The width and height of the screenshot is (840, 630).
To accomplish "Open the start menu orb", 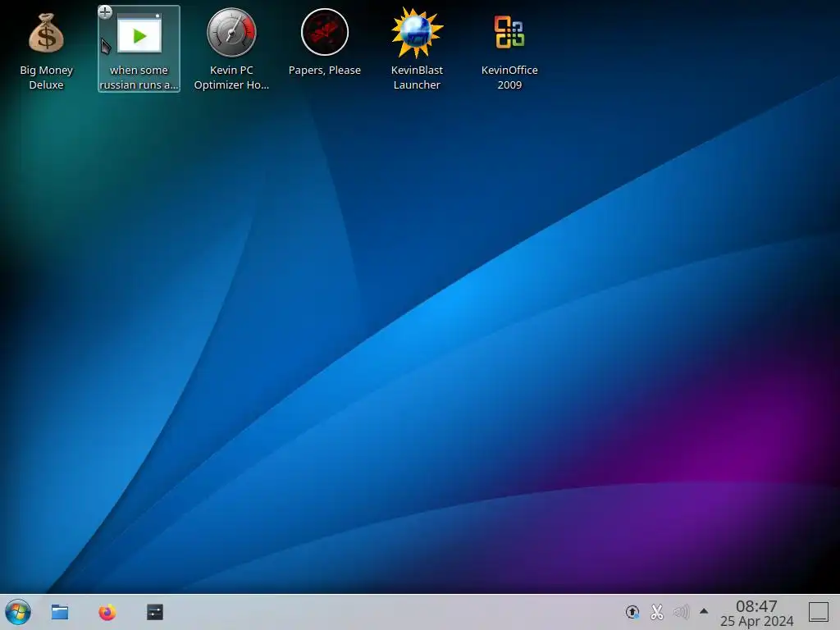I will coord(18,612).
